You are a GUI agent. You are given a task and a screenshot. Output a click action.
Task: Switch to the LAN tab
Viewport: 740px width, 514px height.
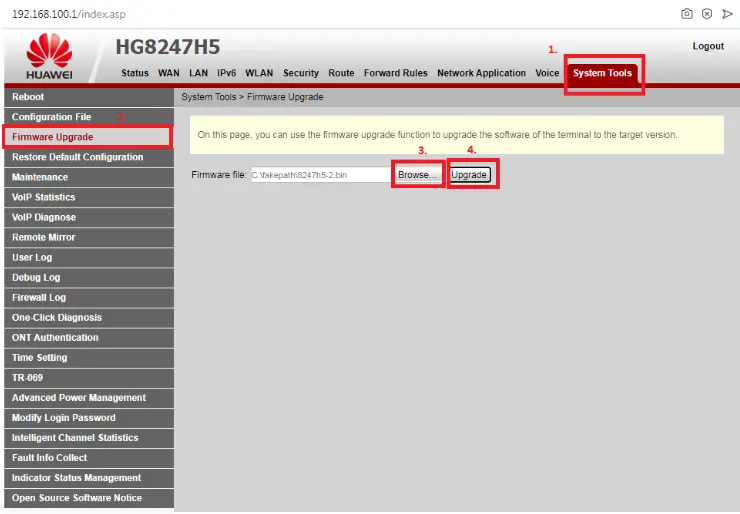click(x=198, y=73)
